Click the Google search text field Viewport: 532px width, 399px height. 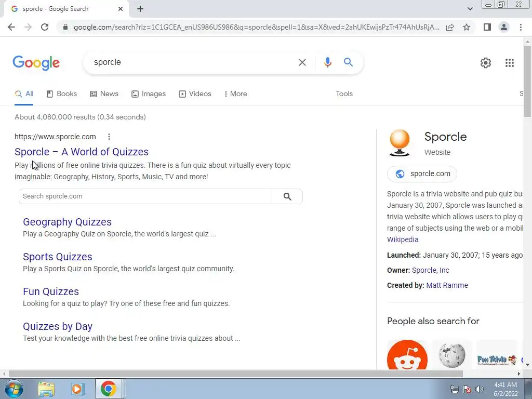coord(192,62)
